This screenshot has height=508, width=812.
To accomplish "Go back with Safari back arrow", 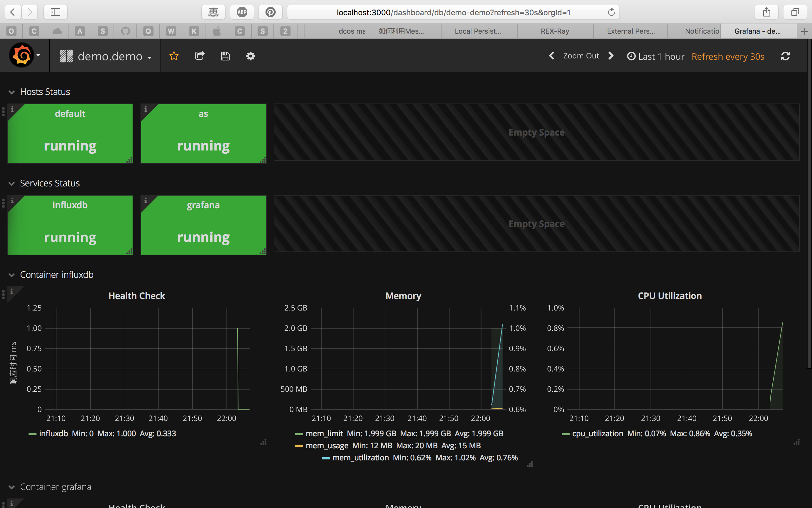I will click(x=13, y=12).
